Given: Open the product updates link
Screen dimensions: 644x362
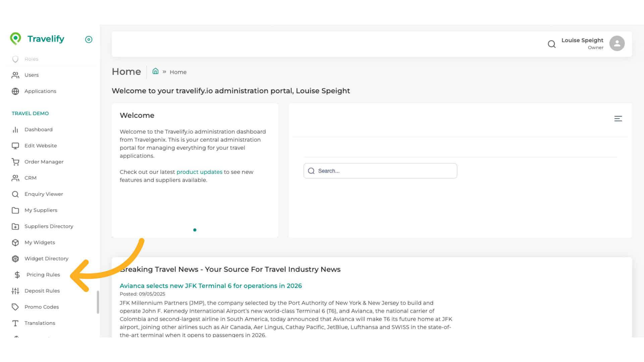Looking at the screenshot, I should 199,172.
